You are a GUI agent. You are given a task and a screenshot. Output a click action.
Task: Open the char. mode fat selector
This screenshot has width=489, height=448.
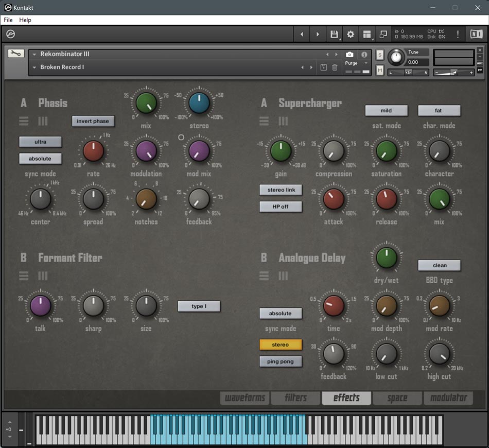point(439,110)
